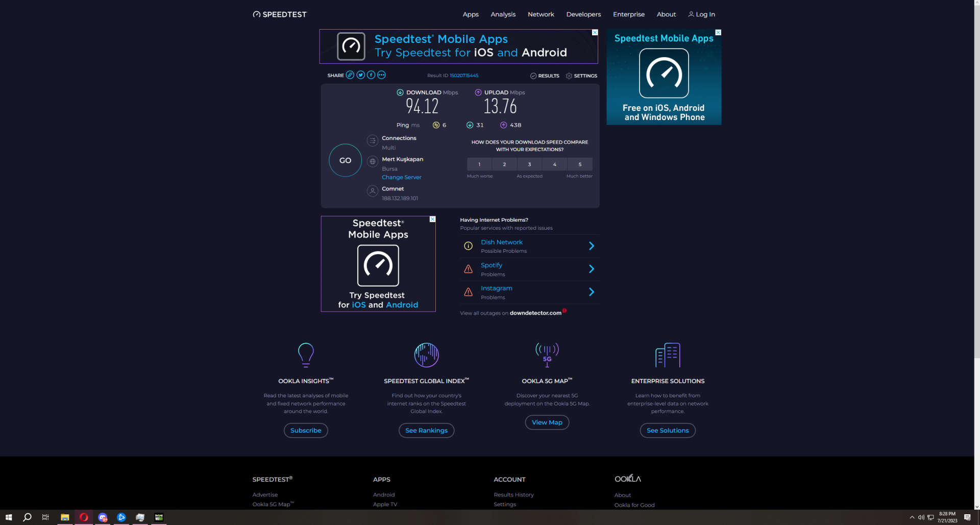Open Results History footer link
This screenshot has height=525, width=980.
click(513, 495)
